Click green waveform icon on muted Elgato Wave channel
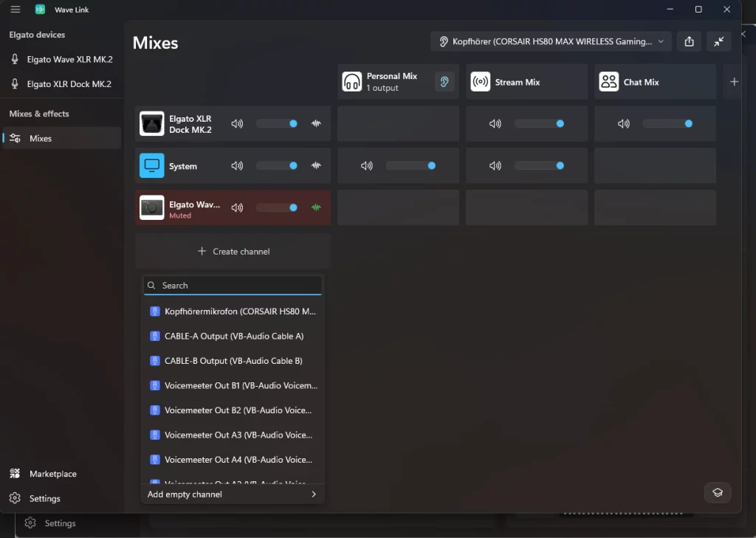This screenshot has height=538, width=756. 316,208
